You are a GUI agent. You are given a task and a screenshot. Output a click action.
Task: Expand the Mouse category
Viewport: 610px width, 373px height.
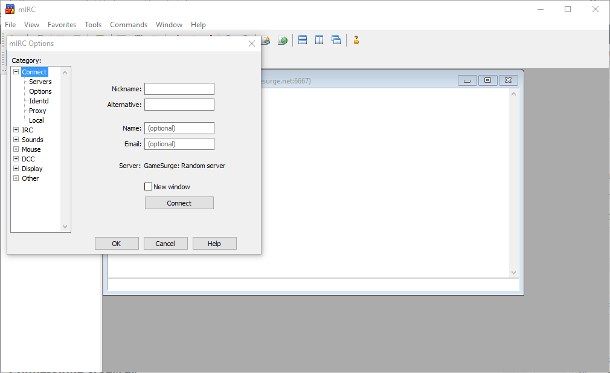(16, 149)
